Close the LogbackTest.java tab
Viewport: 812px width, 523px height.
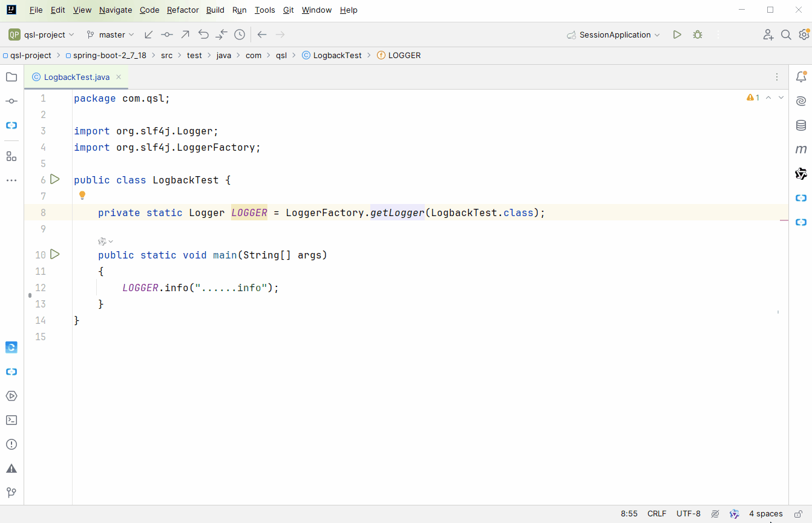119,77
